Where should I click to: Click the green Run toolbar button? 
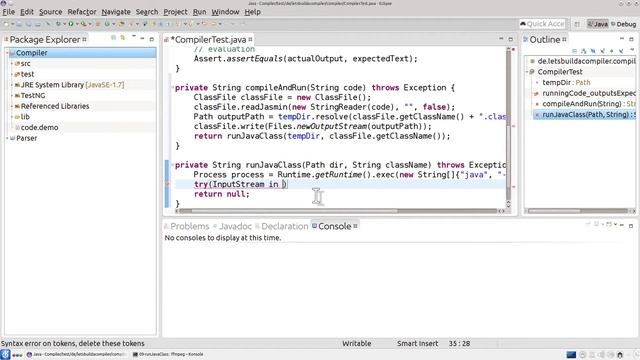point(71,24)
